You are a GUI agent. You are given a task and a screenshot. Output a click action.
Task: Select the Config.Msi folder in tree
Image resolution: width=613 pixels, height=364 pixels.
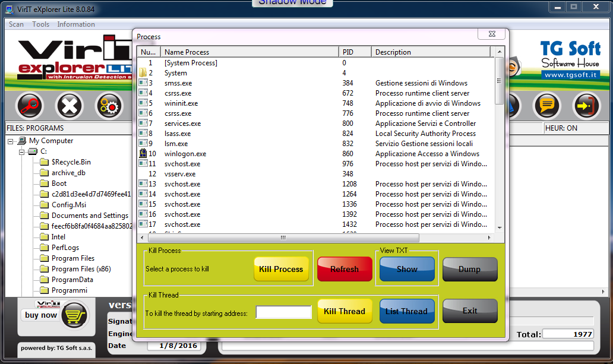[x=69, y=204]
